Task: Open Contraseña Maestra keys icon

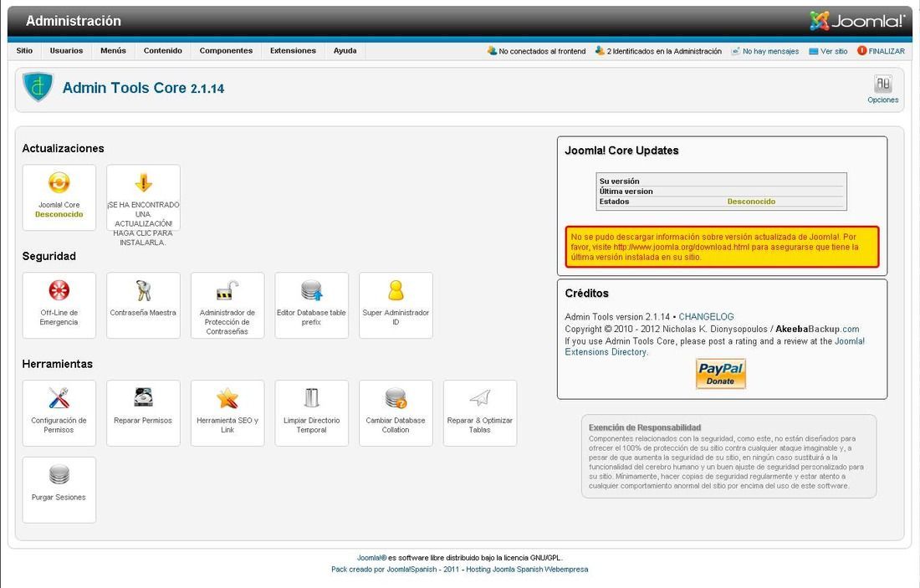Action: coord(143,291)
